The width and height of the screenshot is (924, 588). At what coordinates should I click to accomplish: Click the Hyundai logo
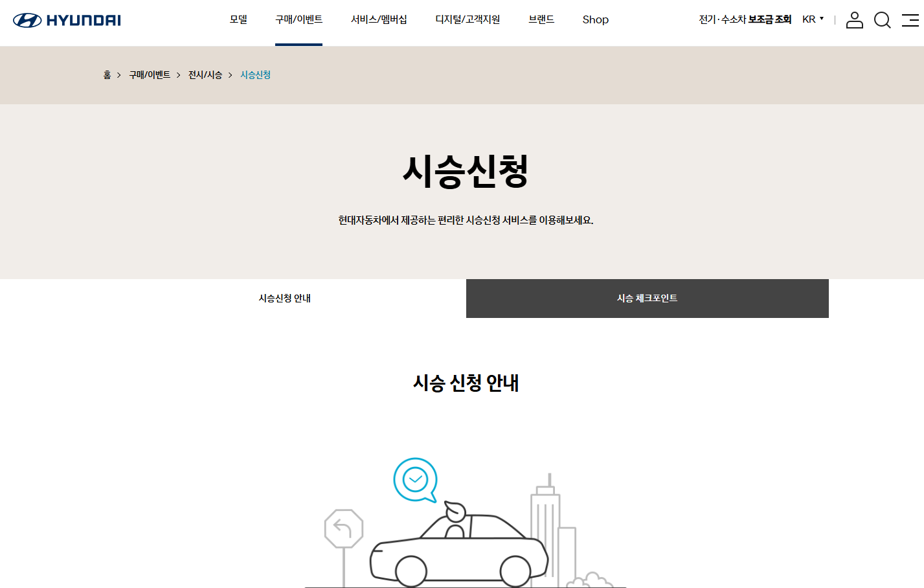click(67, 19)
